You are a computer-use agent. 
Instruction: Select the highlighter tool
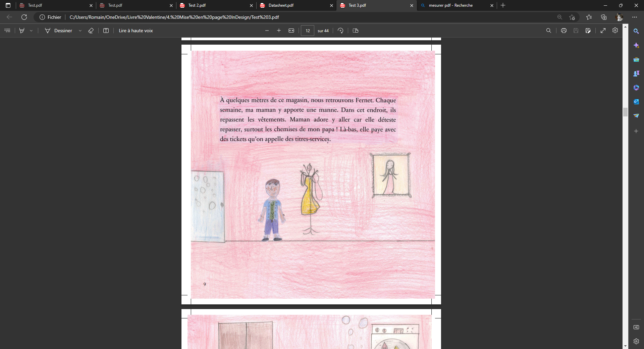coord(22,31)
